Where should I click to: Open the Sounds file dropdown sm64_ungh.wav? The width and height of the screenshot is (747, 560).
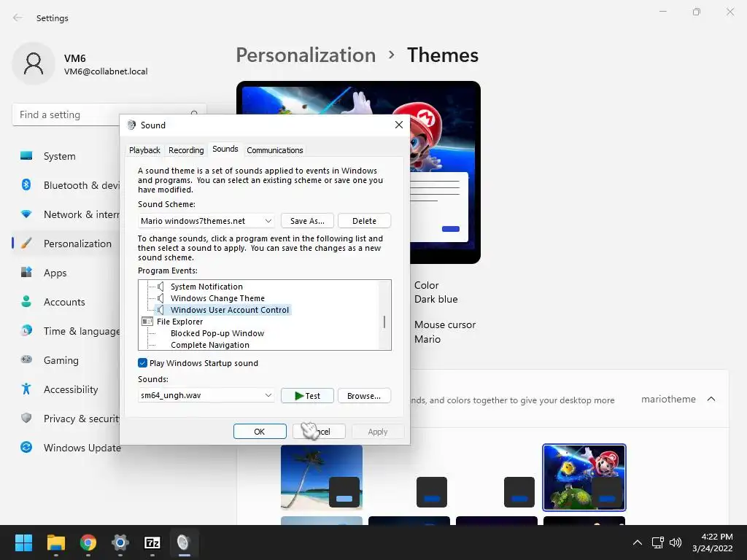(206, 395)
